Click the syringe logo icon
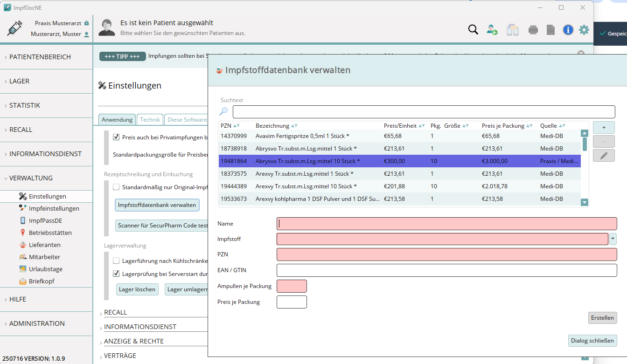This screenshot has width=627, height=364. [x=14, y=28]
